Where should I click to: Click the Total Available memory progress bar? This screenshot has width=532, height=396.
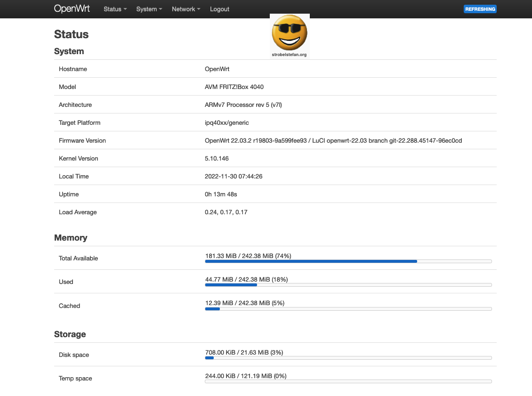(x=348, y=261)
